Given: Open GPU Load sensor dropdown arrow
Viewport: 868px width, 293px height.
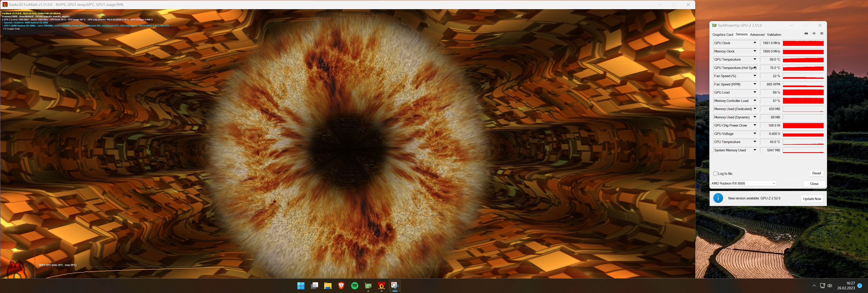Looking at the screenshot, I should (755, 92).
